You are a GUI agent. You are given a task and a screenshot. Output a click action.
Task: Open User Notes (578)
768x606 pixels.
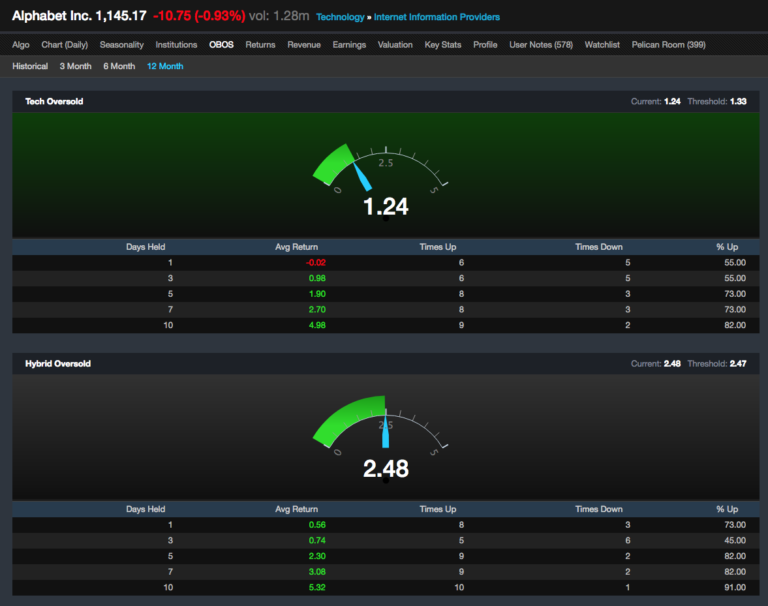pyautogui.click(x=541, y=45)
